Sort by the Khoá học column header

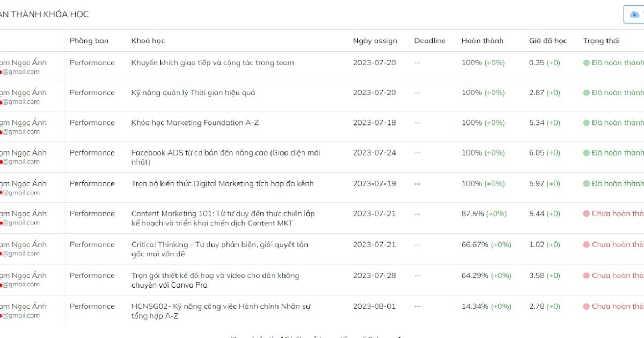(x=148, y=41)
